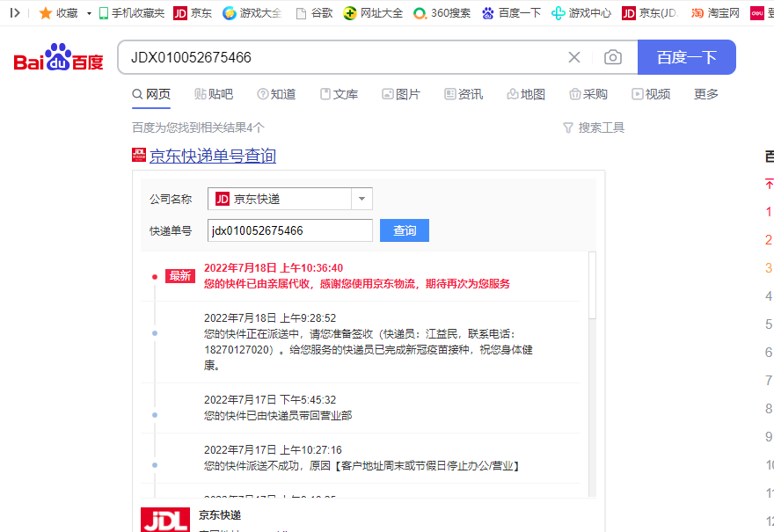Viewport: 774px width, 532px height.
Task: Clear the search box with X icon
Action: pos(574,57)
